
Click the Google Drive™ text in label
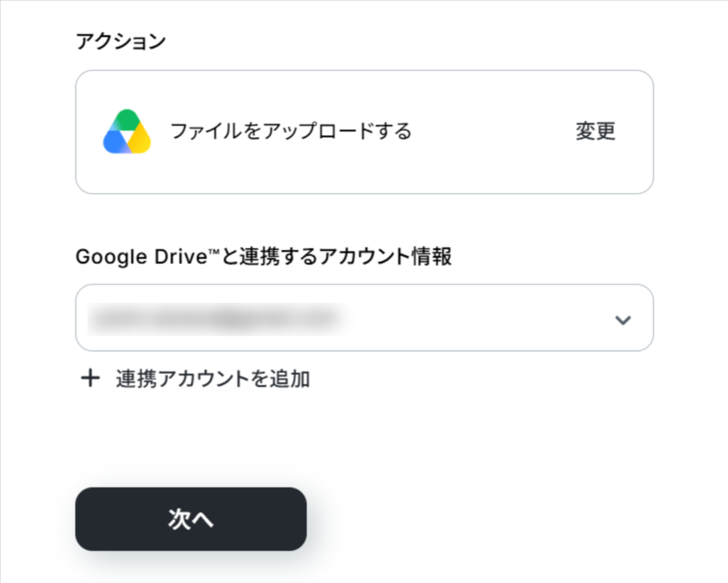click(148, 256)
